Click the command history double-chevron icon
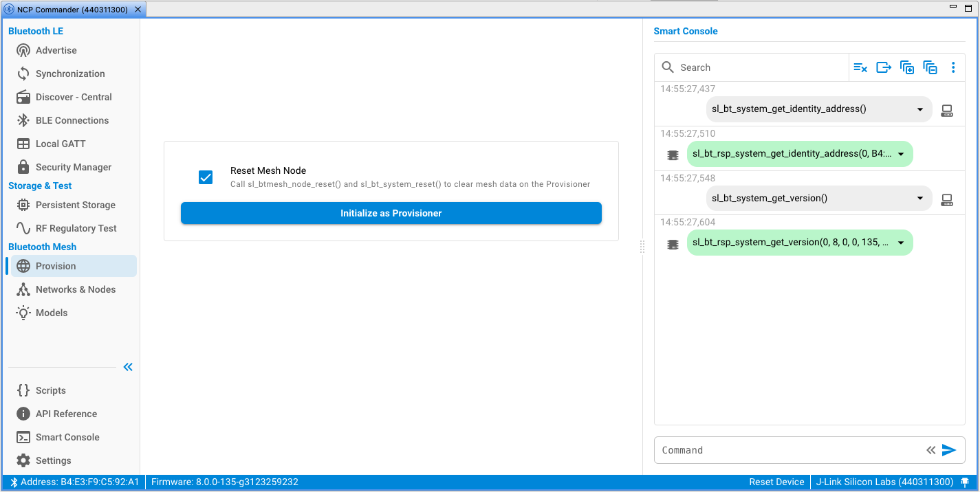The width and height of the screenshot is (980, 492). pos(930,450)
